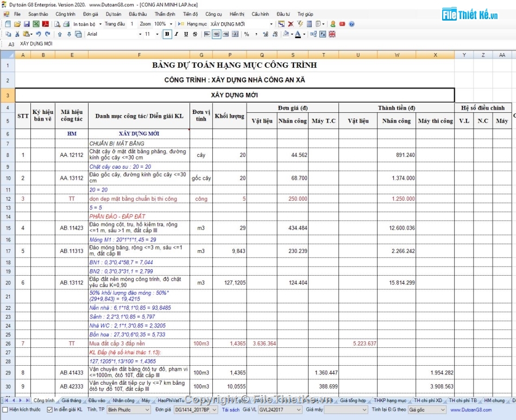The image size is (516, 420).
Task: Go to the first sheet tab arrow
Action: [7, 400]
